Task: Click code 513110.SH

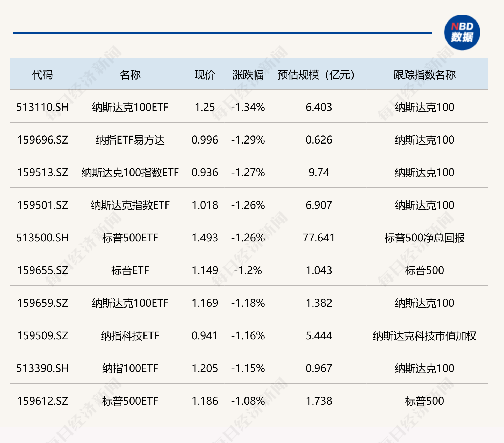Action: (x=42, y=107)
